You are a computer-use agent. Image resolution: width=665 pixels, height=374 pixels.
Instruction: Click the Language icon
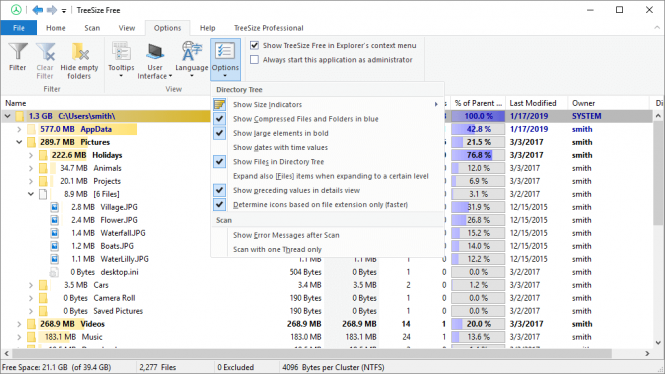point(192,52)
